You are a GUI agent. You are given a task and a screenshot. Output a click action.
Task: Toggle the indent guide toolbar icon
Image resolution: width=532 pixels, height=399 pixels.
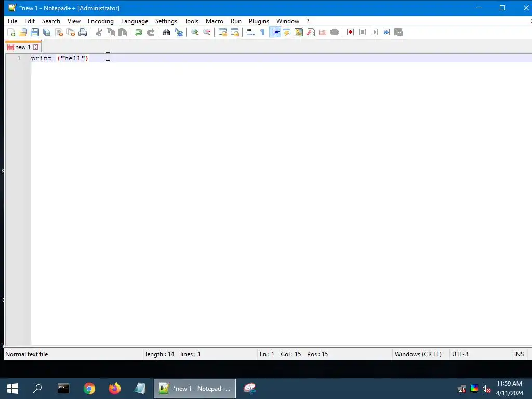pos(275,32)
